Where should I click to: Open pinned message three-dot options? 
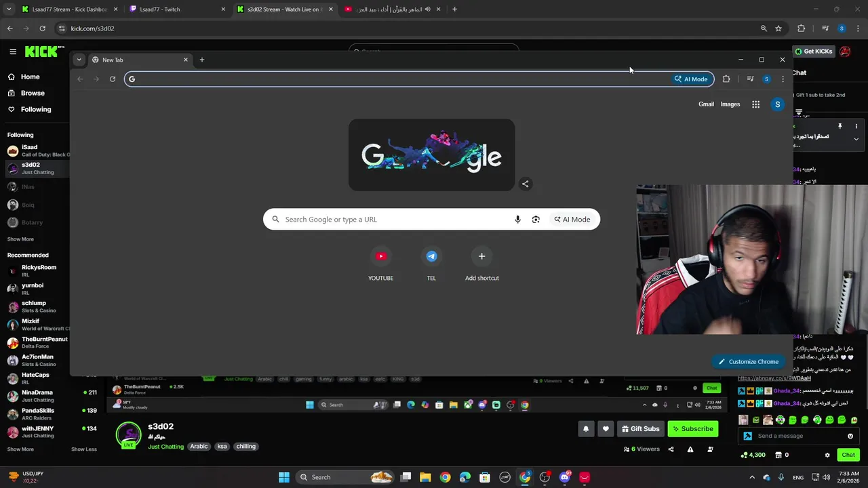coord(856,126)
